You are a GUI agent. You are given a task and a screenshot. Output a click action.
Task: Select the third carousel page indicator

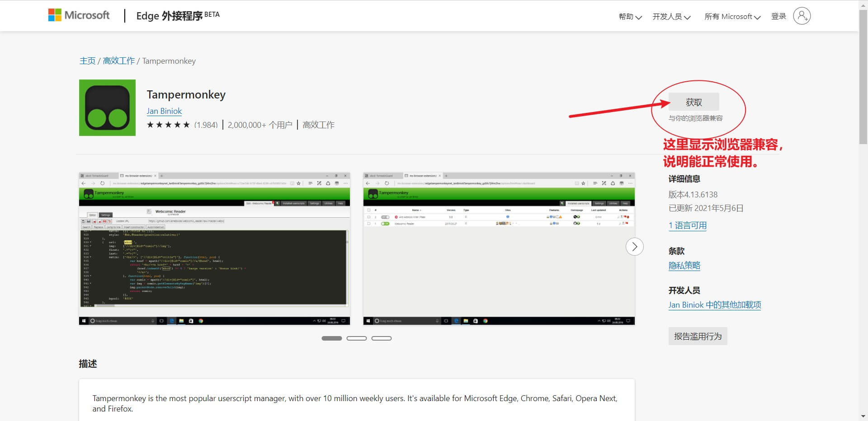point(381,338)
